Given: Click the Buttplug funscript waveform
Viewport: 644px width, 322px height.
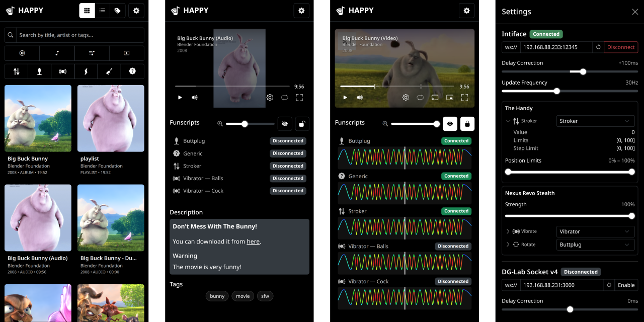Looking at the screenshot, I should 405,157.
